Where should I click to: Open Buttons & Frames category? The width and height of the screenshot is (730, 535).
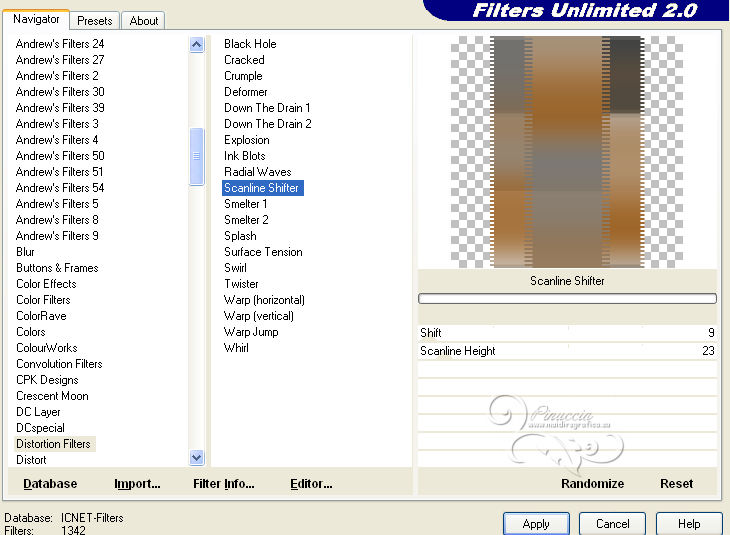coord(57,268)
